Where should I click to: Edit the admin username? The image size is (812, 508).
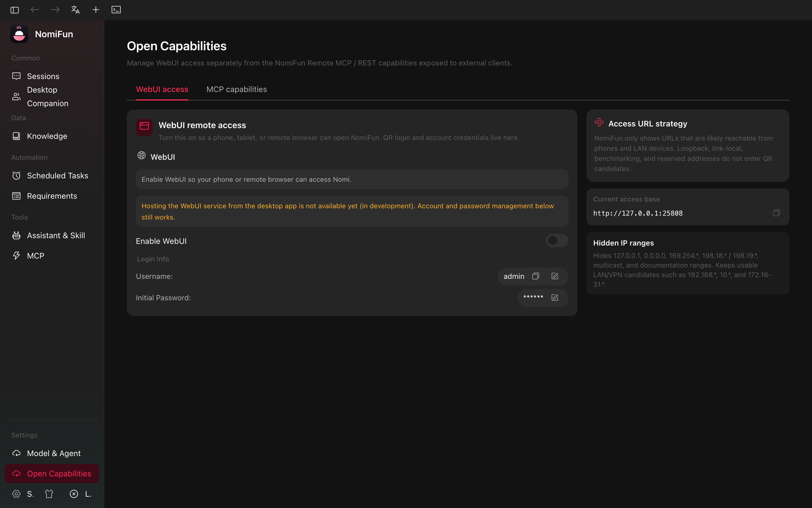[555, 276]
